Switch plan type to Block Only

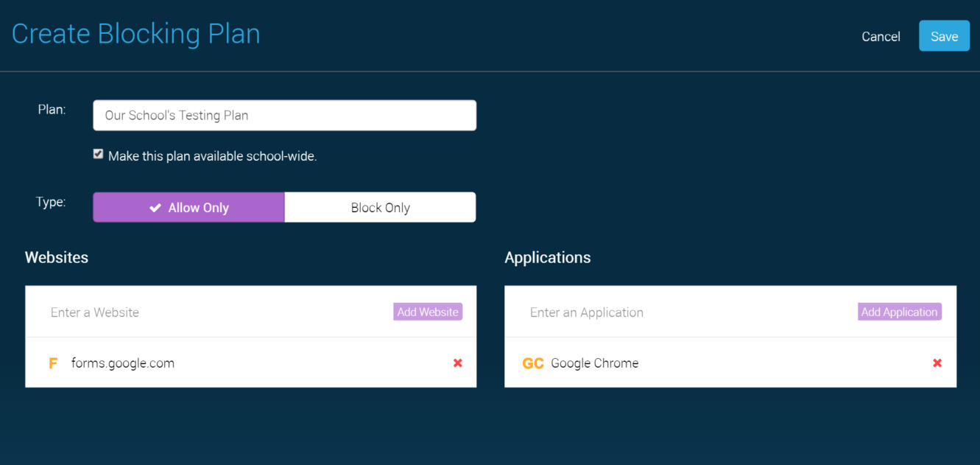[380, 207]
